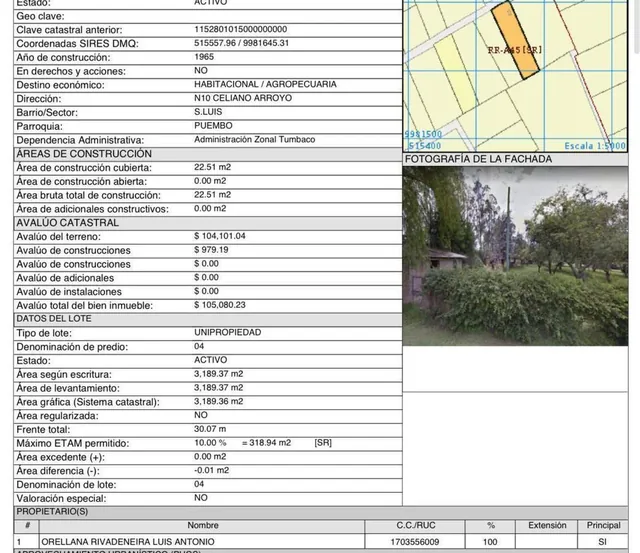The width and height of the screenshot is (640, 553).
Task: Click the Área de construcción abierta label
Action: pyautogui.click(x=82, y=182)
